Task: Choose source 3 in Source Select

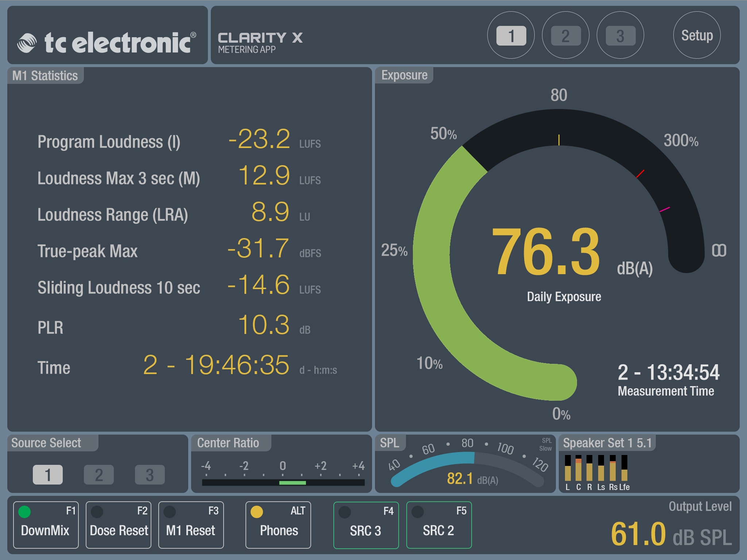Action: click(150, 475)
